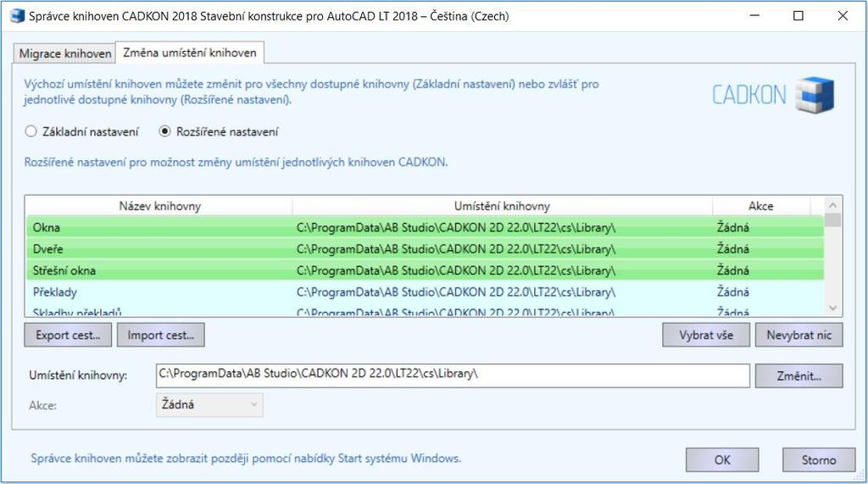
Task: Click the window resize grip corner
Action: coord(860,476)
